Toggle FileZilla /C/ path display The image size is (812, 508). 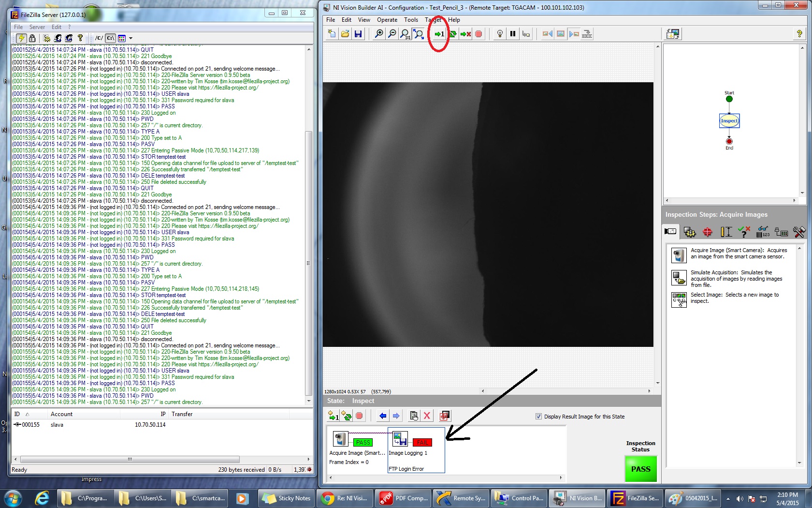(x=99, y=38)
